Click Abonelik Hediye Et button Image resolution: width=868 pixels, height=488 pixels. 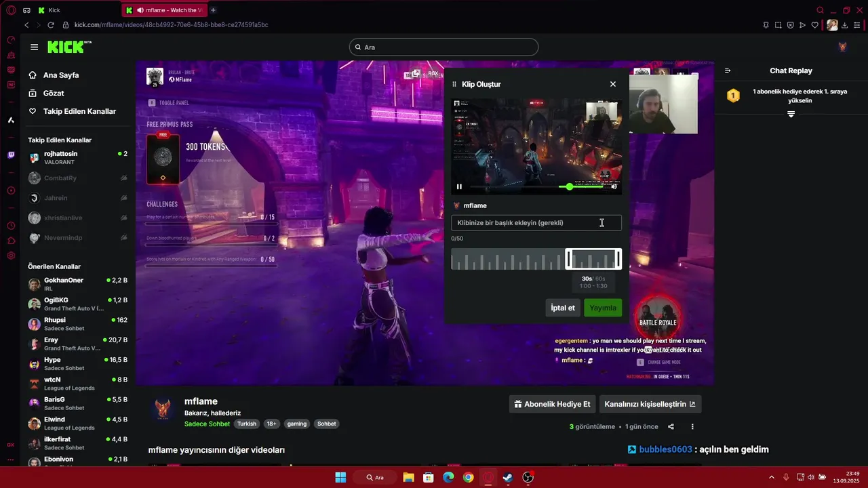552,404
